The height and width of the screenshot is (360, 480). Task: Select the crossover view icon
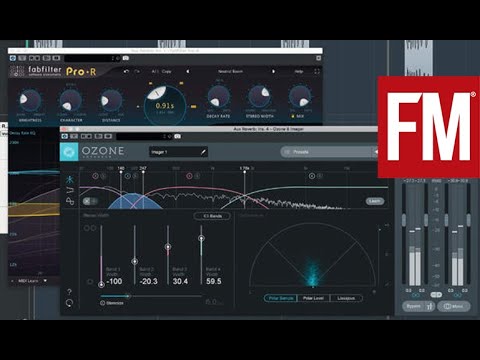(x=70, y=190)
